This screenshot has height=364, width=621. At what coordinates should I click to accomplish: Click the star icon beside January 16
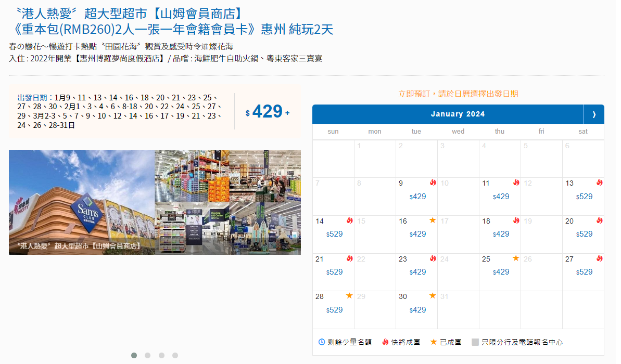[x=433, y=220]
